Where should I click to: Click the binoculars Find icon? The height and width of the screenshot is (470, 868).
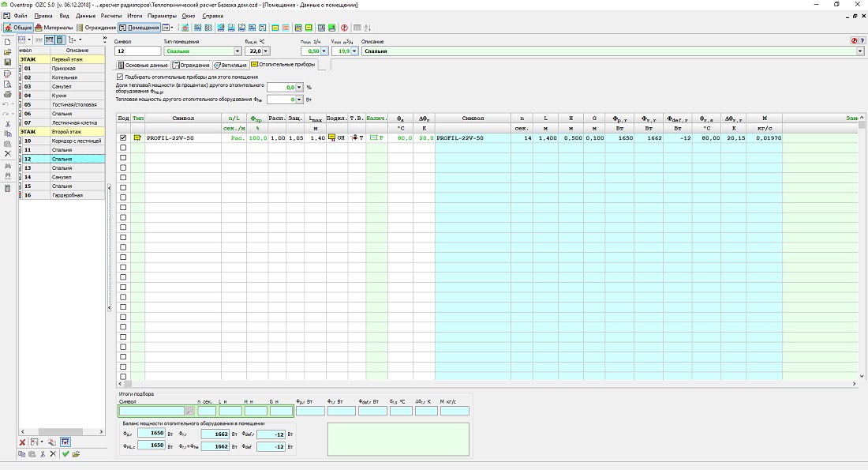(x=7, y=166)
